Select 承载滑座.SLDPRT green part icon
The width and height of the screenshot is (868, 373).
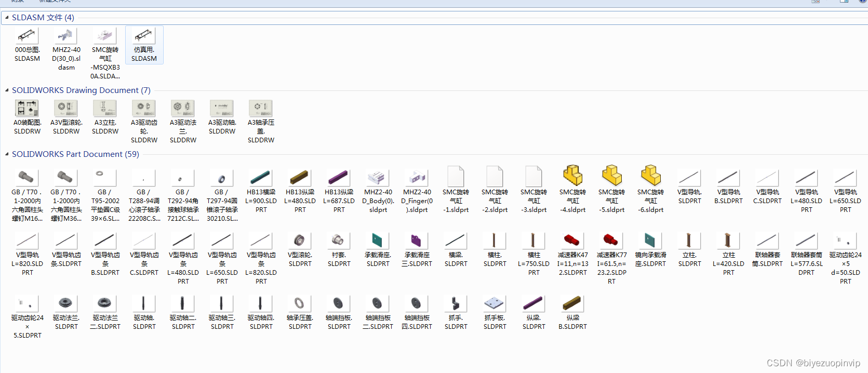[x=378, y=240]
